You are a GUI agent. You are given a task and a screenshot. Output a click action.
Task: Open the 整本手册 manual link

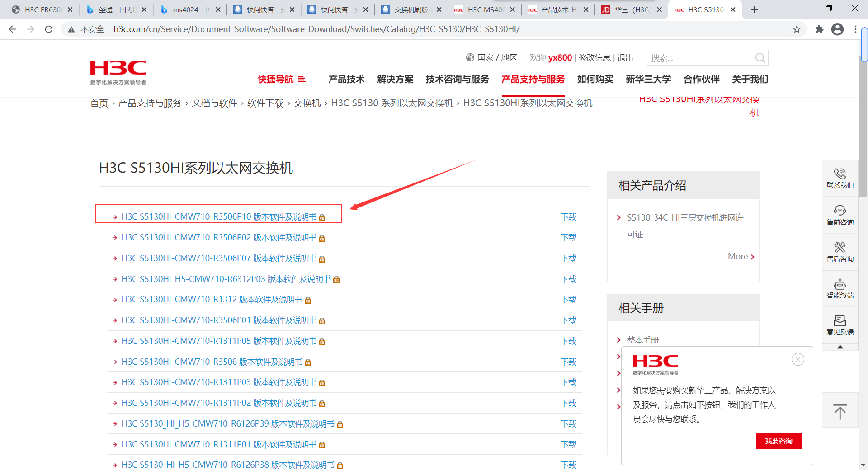point(642,340)
